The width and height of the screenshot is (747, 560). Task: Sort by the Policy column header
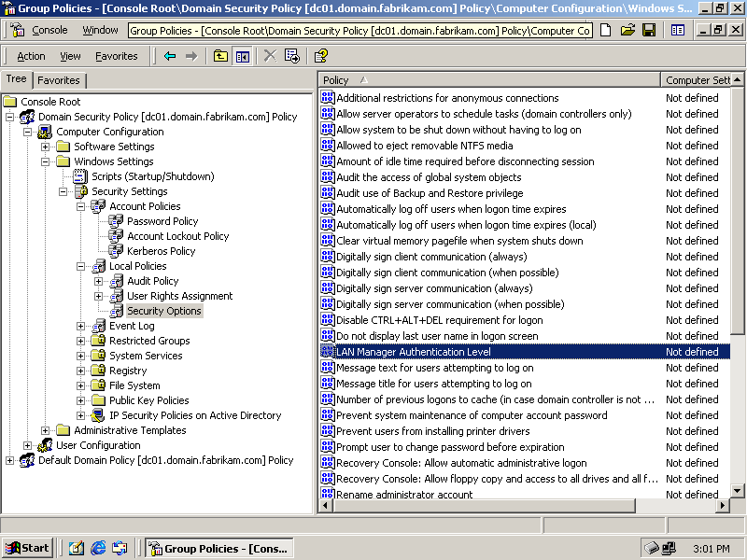[x=488, y=80]
